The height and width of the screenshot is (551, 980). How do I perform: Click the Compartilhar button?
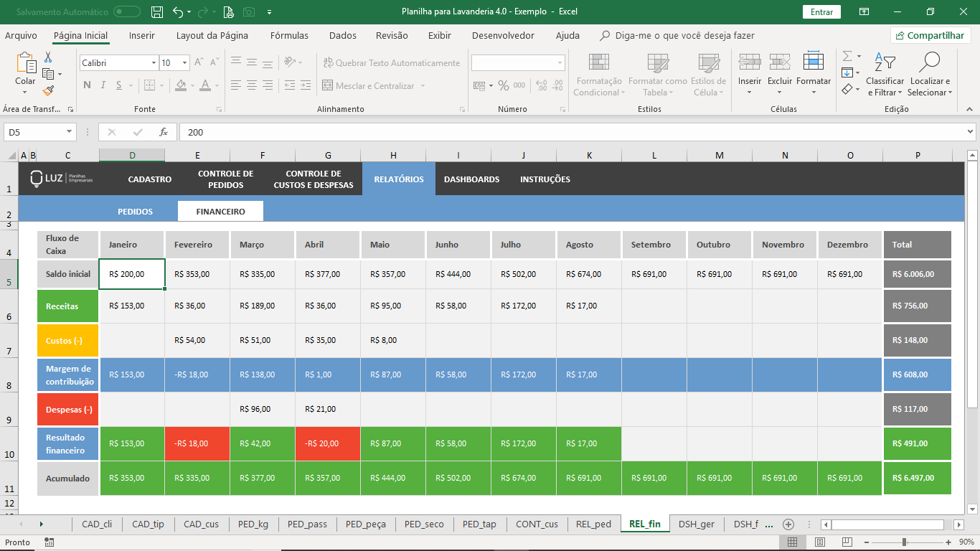pyautogui.click(x=930, y=35)
